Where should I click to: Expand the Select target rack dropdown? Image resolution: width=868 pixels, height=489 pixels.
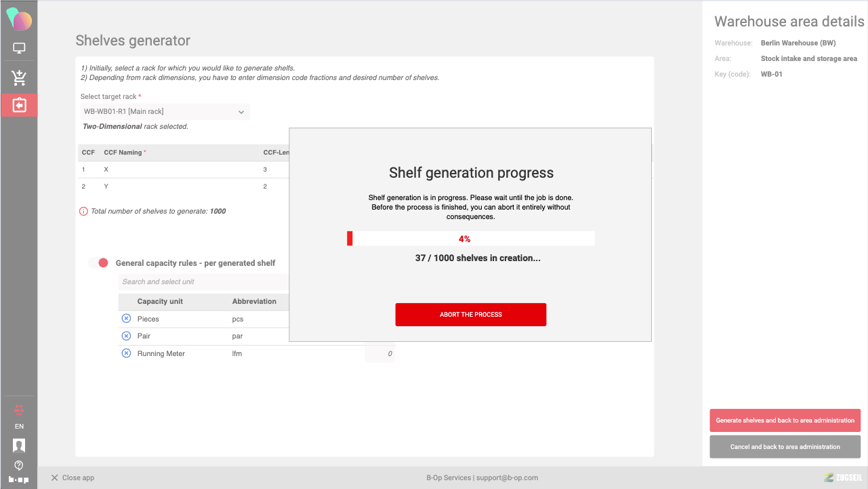[x=165, y=112]
